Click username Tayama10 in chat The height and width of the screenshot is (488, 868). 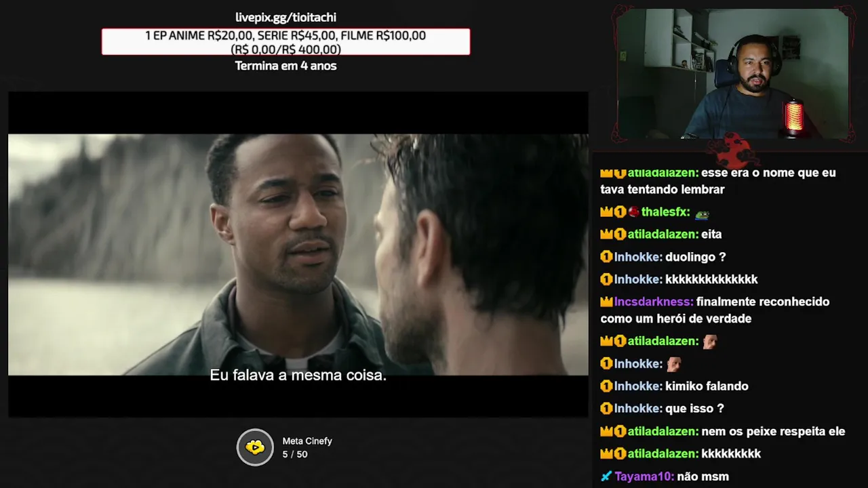point(644,476)
